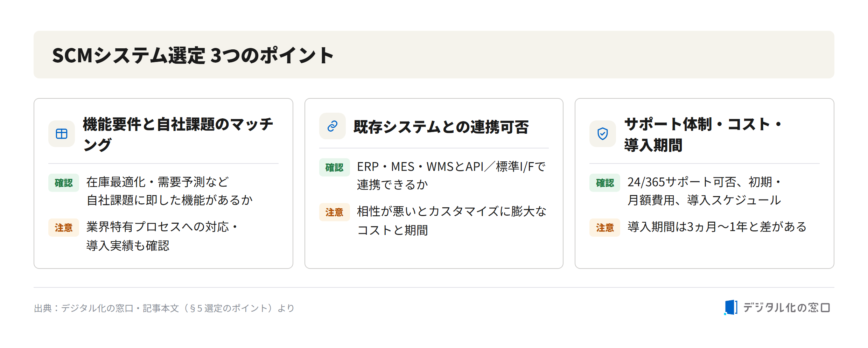Image resolution: width=868 pixels, height=348 pixels.
Task: Click text 在庫最適化・需要予測など
Action: pos(158,182)
